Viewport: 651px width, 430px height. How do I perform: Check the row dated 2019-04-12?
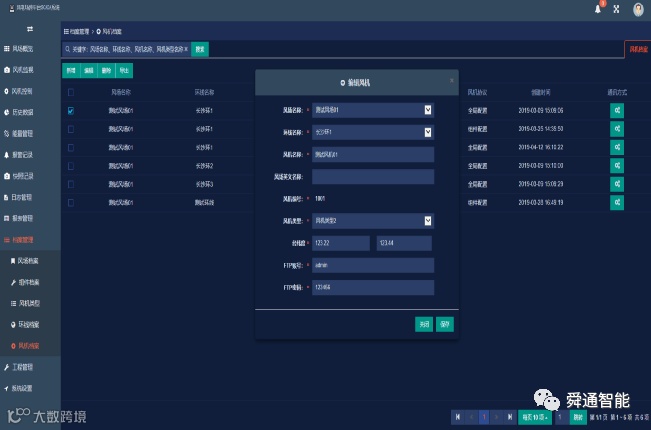(x=71, y=147)
